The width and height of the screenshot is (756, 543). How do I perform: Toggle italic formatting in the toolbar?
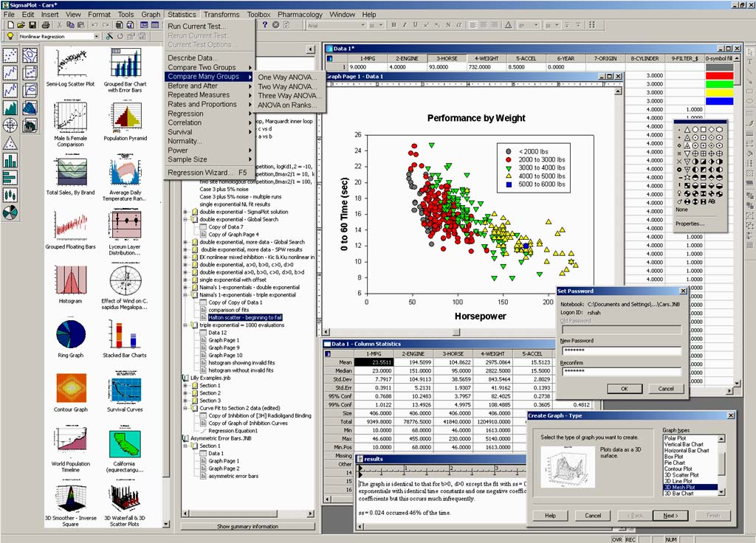(405, 25)
